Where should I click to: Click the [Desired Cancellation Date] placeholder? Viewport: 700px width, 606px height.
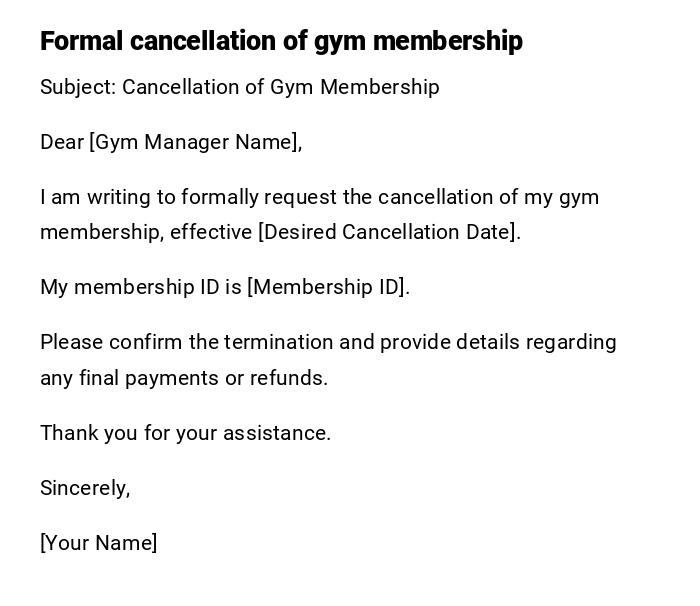click(x=388, y=232)
